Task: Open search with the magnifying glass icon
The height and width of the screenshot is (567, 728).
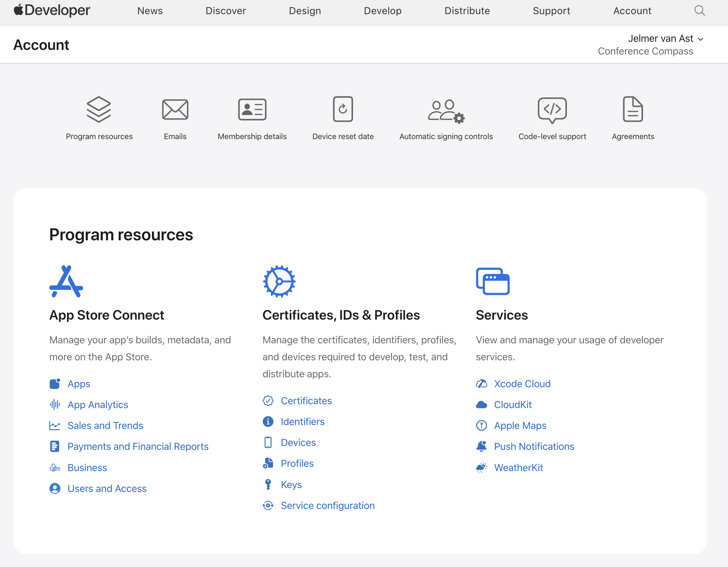Action: (699, 11)
